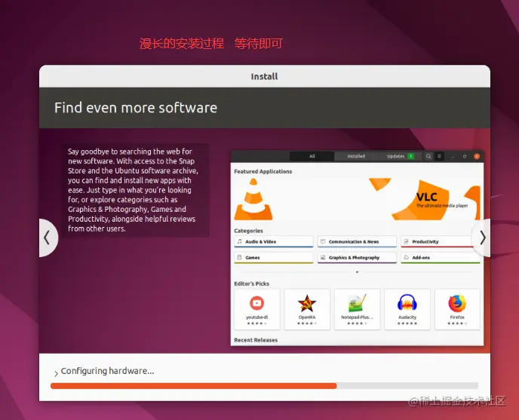Go to the previous installer slide

point(48,238)
